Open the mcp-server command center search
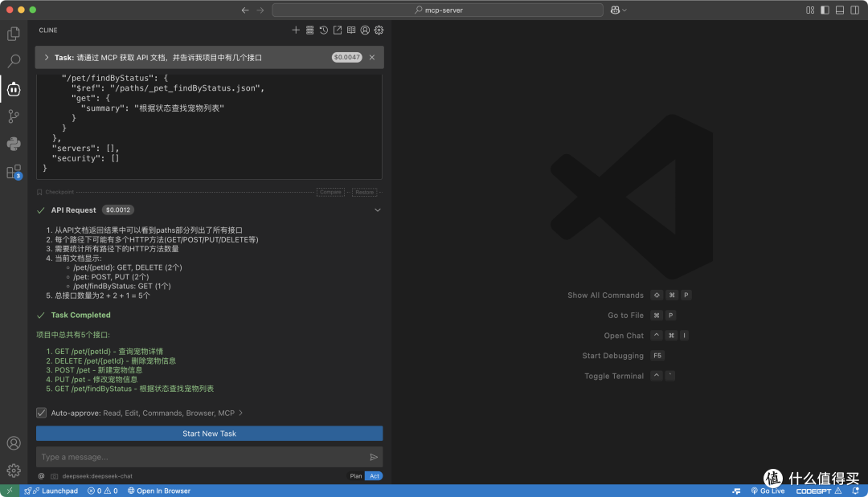This screenshot has height=497, width=868. coord(438,10)
